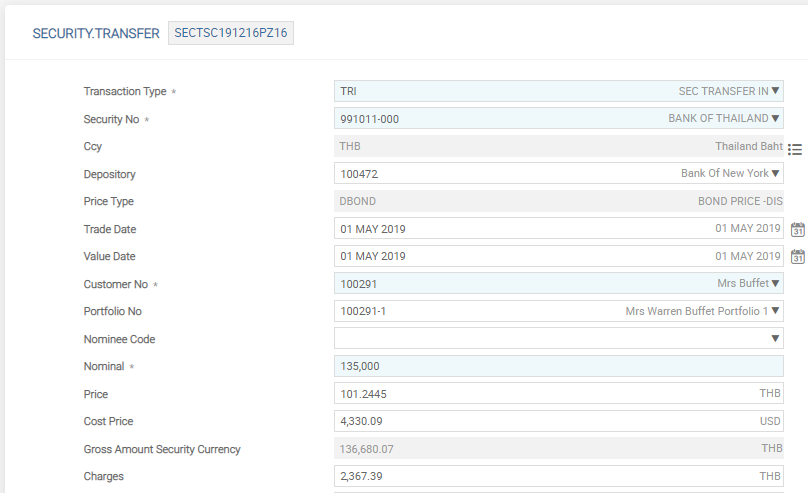
Task: Open the Trade Date calendar picker
Action: pos(797,229)
